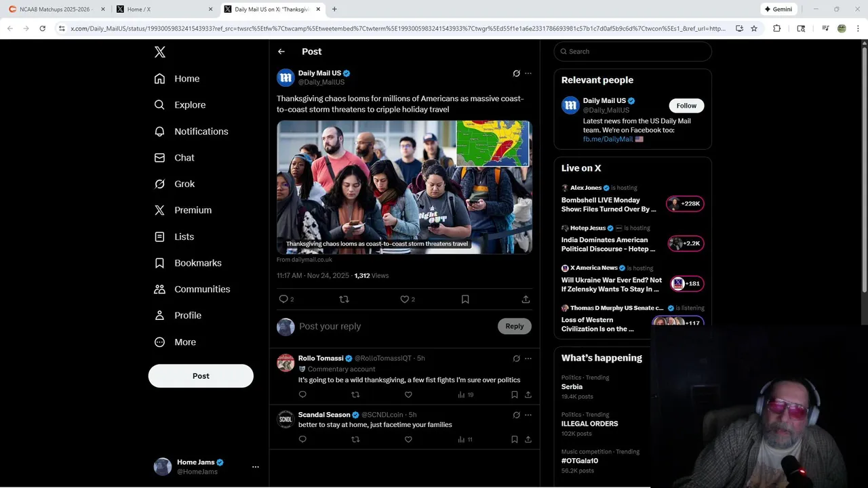868x488 pixels.
Task: Click the Lists icon in the sidebar
Action: point(159,237)
